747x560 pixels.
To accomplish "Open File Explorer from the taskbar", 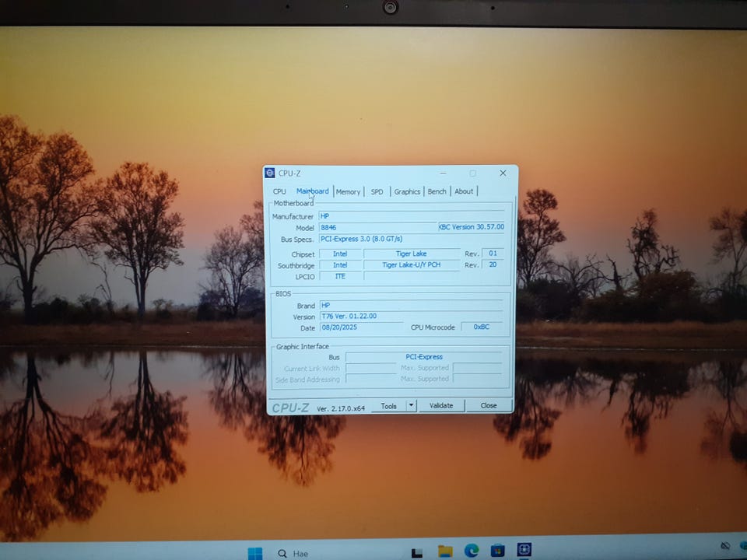I will pos(445,551).
